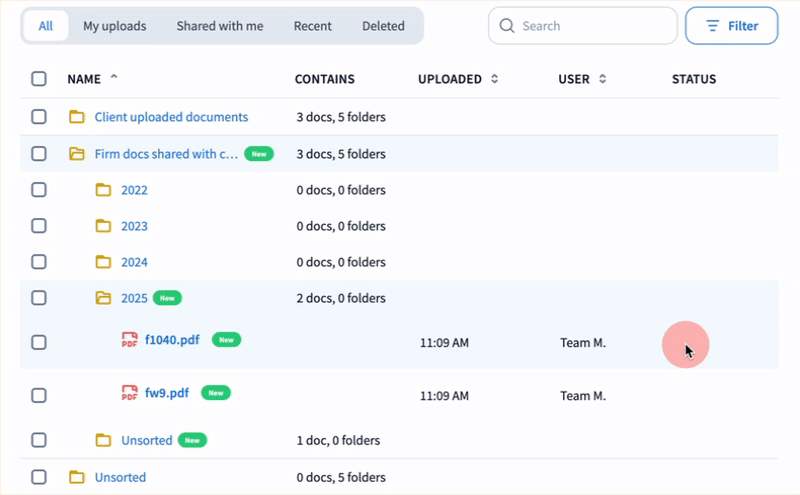800x495 pixels.
Task: Open the Deleted tab
Action: tap(383, 26)
